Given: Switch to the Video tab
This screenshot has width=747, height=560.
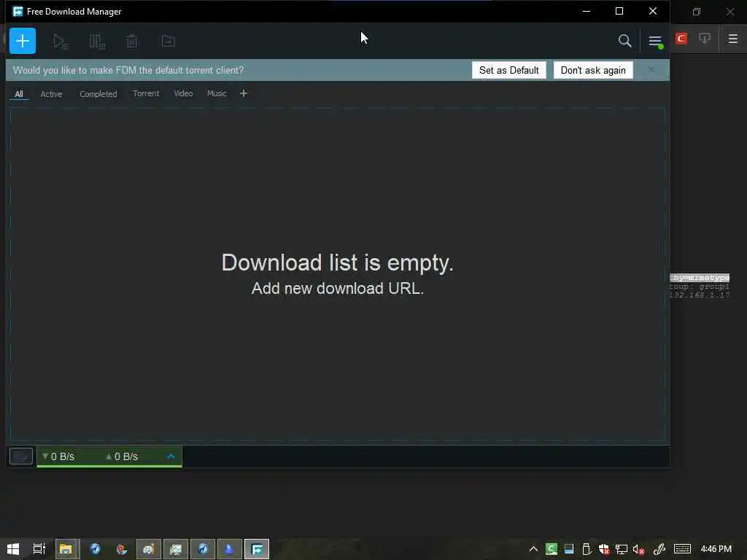Looking at the screenshot, I should 183,93.
